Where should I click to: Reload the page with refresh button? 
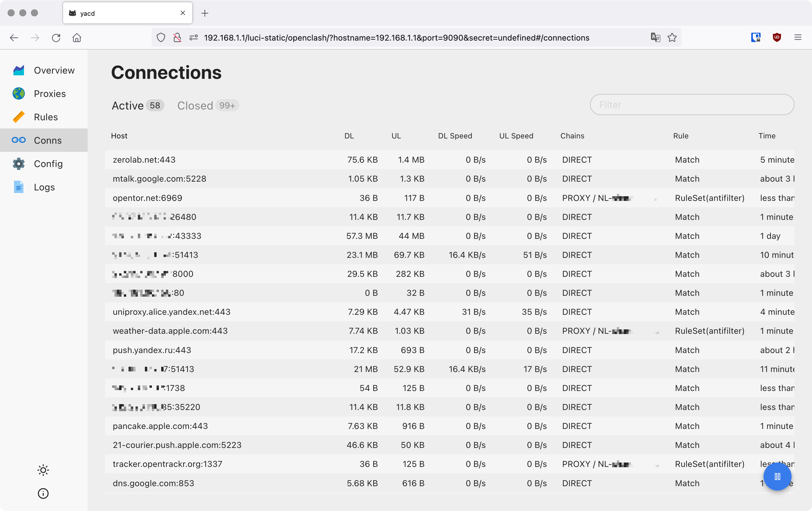(x=56, y=37)
